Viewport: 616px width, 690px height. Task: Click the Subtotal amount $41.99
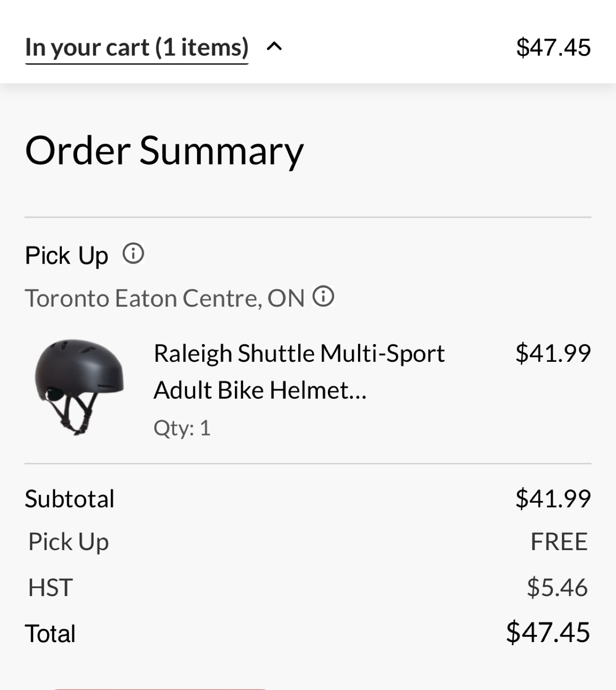553,498
